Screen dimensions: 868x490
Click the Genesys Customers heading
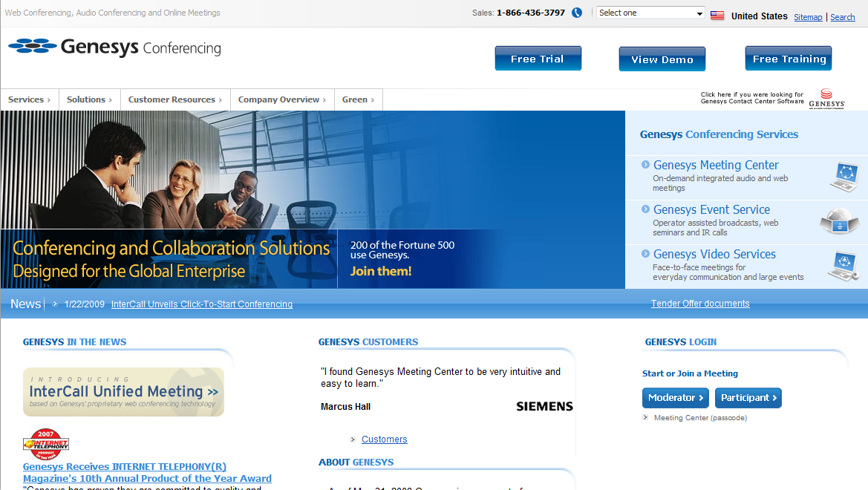pyautogui.click(x=368, y=342)
